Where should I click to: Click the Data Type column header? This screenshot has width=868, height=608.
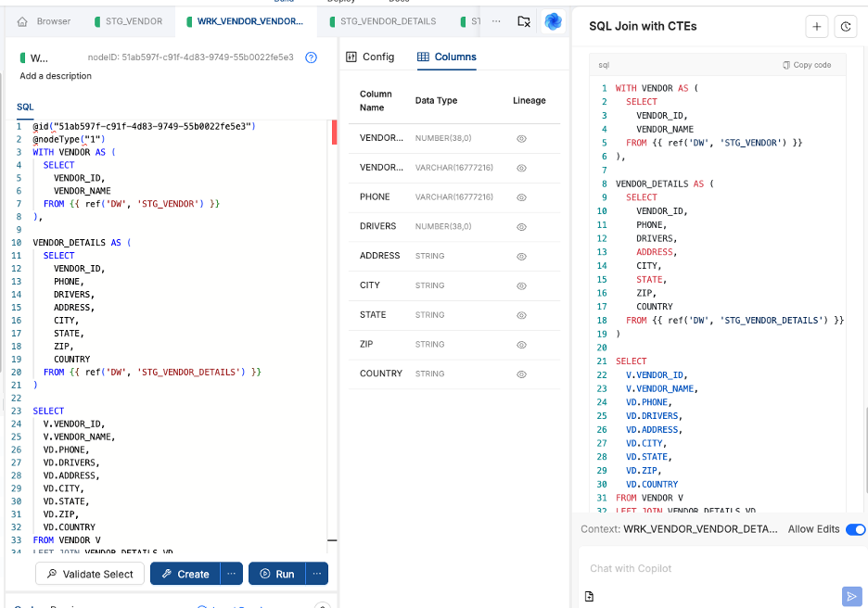coord(436,100)
